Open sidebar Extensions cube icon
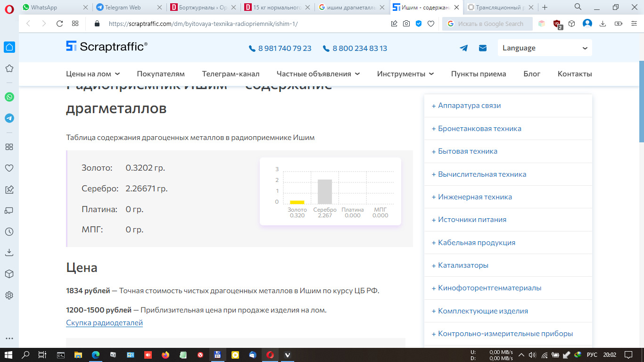This screenshot has height=362, width=644. [x=9, y=274]
